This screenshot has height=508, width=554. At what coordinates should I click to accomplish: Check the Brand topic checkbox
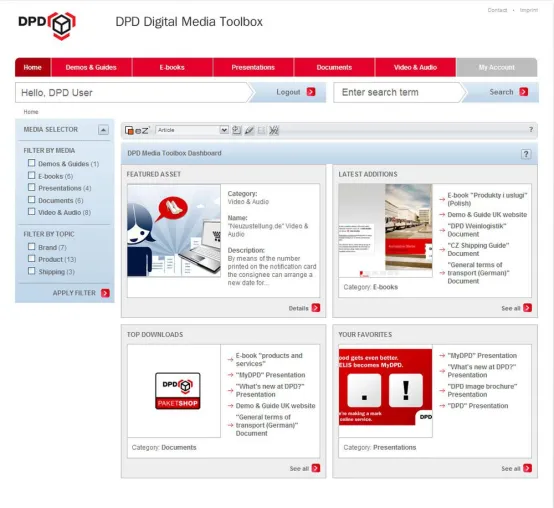click(x=31, y=247)
